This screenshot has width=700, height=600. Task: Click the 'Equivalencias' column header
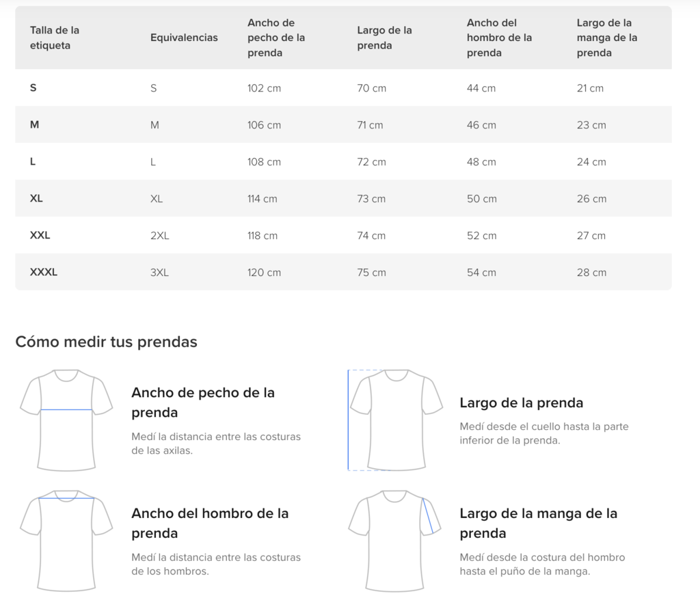[x=184, y=38]
